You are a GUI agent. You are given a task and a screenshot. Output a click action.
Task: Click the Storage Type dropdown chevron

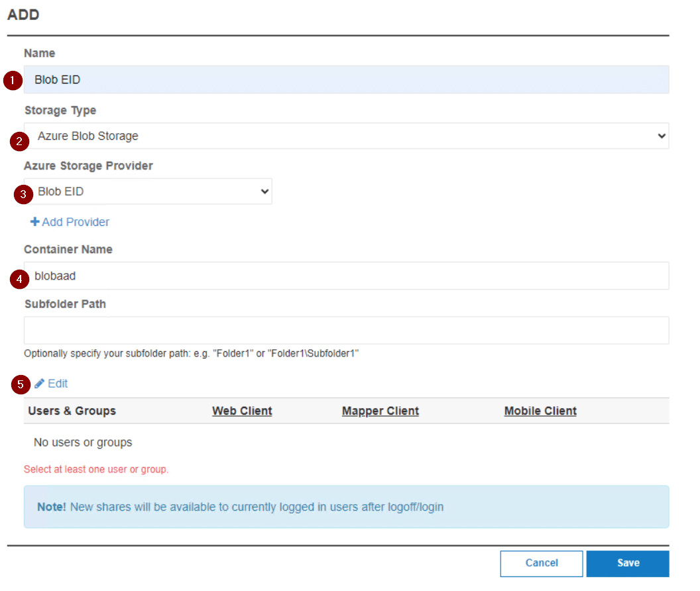[x=661, y=135]
